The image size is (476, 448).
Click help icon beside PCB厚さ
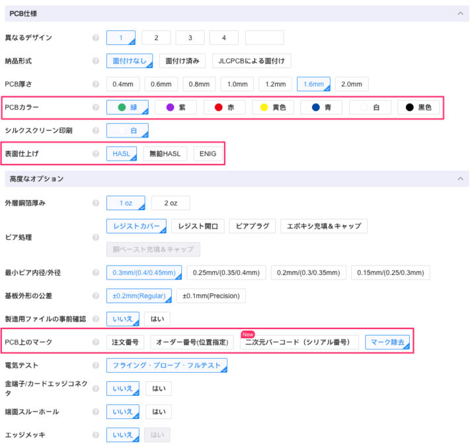96,84
